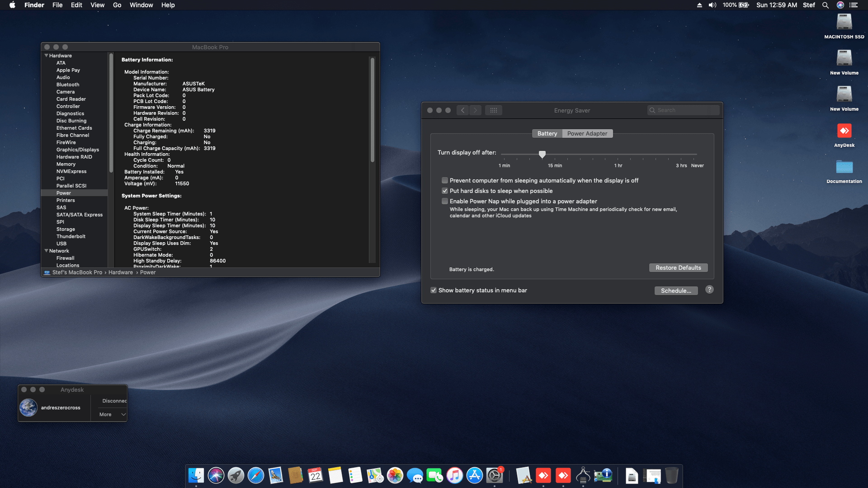Click the Spotlight magnifier in menu bar
This screenshot has height=488, width=868.
click(826, 5)
